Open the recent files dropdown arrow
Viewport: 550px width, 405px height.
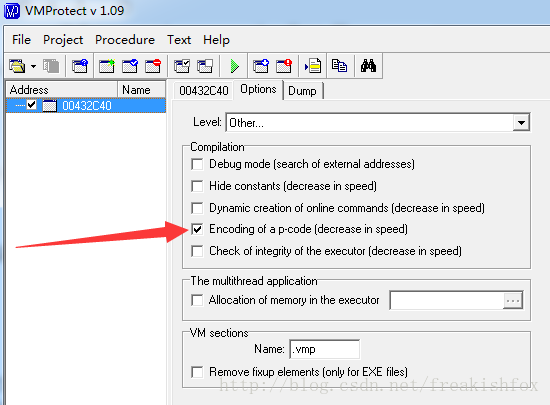(x=33, y=66)
